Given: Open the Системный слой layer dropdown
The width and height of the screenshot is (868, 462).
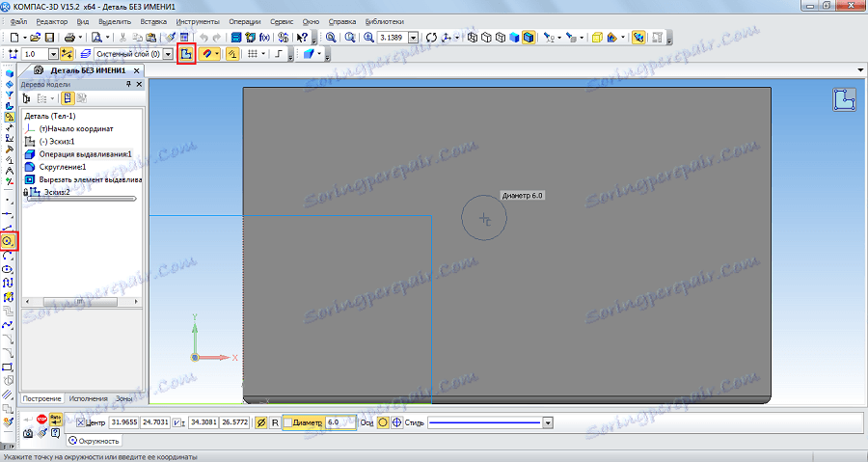Looking at the screenshot, I should point(168,54).
